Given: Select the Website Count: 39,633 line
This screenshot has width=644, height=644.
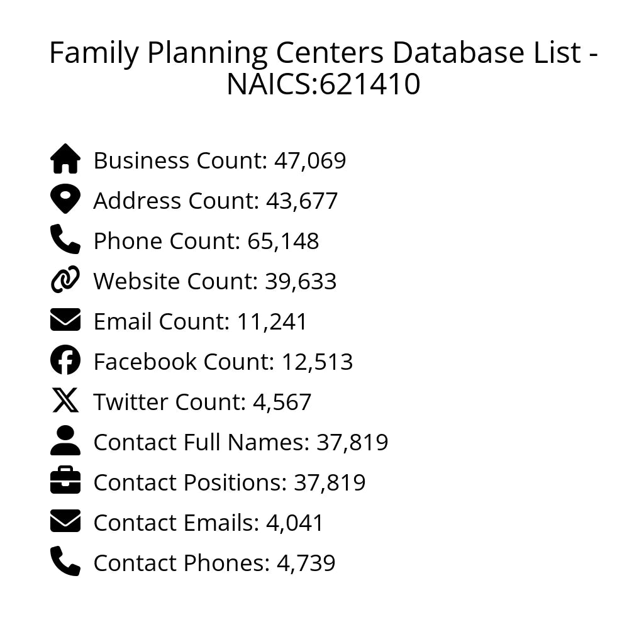Looking at the screenshot, I should [214, 281].
